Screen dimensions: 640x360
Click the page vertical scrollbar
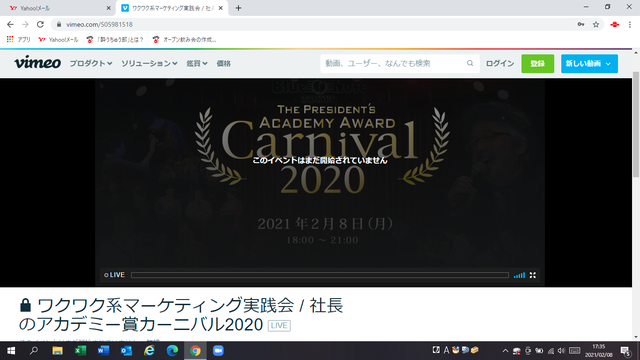636,124
